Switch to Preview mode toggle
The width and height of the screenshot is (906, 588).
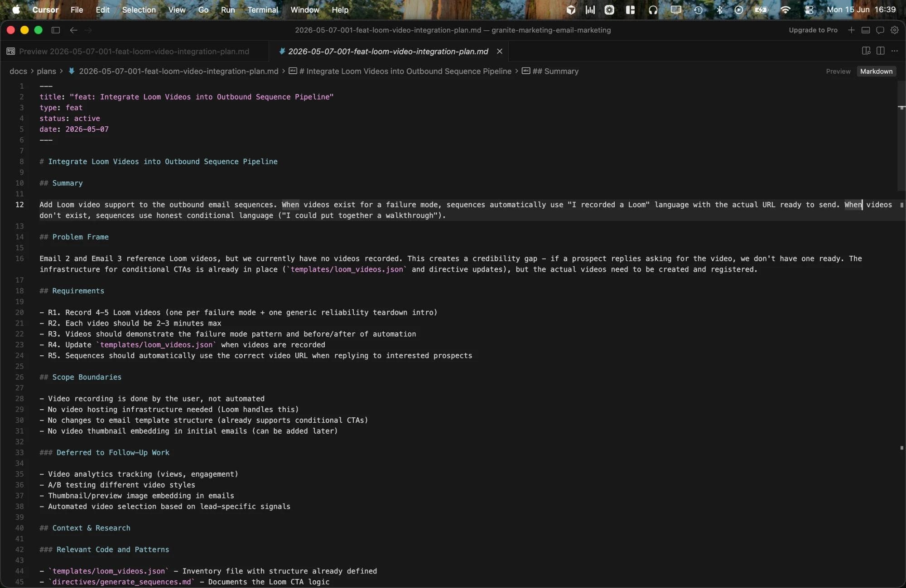pos(838,71)
